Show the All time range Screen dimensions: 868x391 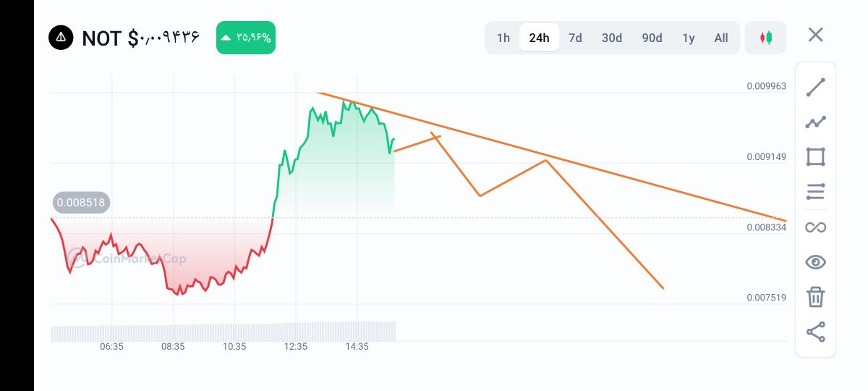click(721, 38)
